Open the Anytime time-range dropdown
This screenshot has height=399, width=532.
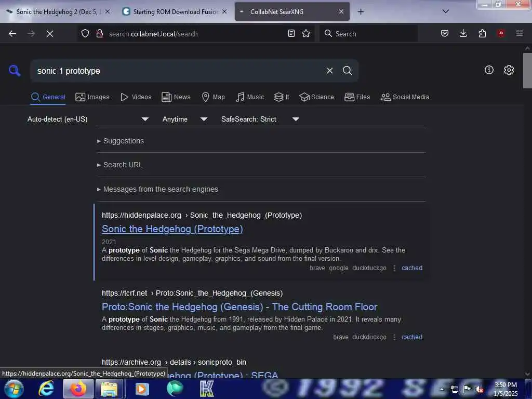184,119
